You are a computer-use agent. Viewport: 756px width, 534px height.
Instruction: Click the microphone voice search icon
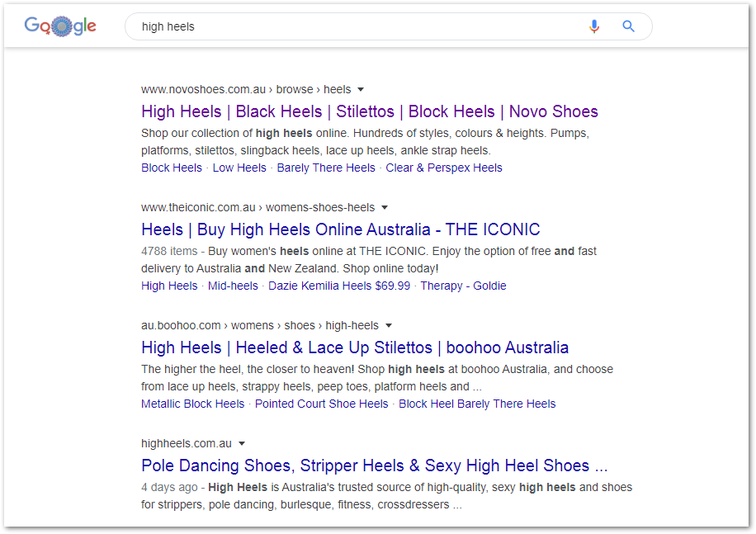594,26
